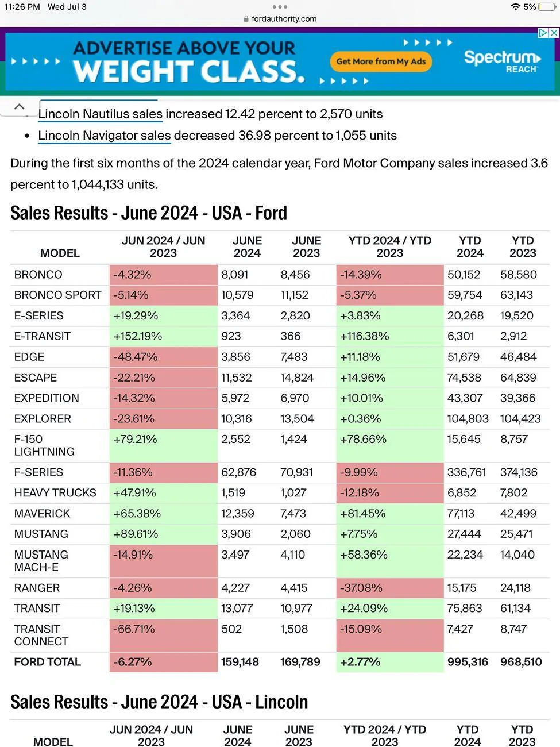Select the F-SERIES row label
This screenshot has width=560, height=747.
tap(38, 472)
